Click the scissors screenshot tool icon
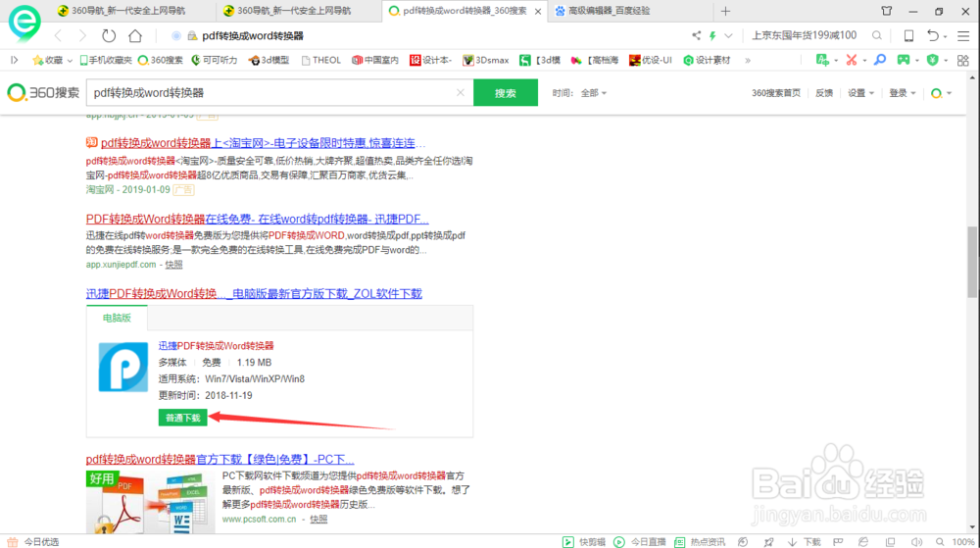Screen dimensions: 980x548 click(x=852, y=60)
